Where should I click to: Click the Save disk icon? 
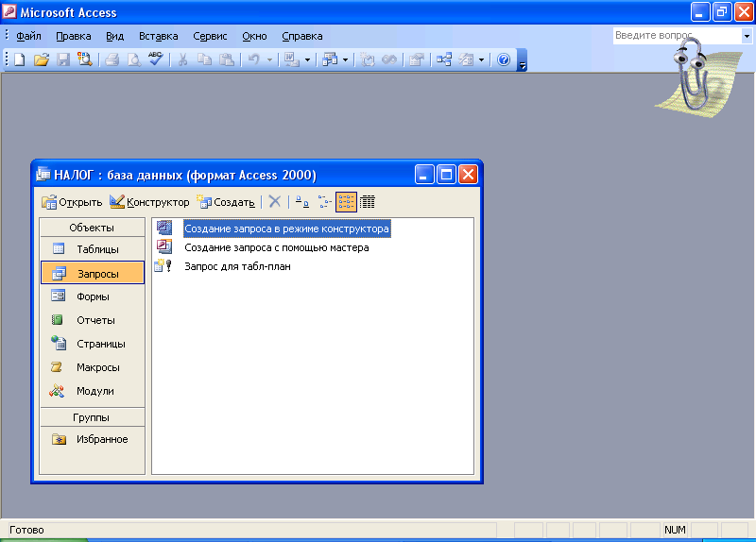(63, 59)
